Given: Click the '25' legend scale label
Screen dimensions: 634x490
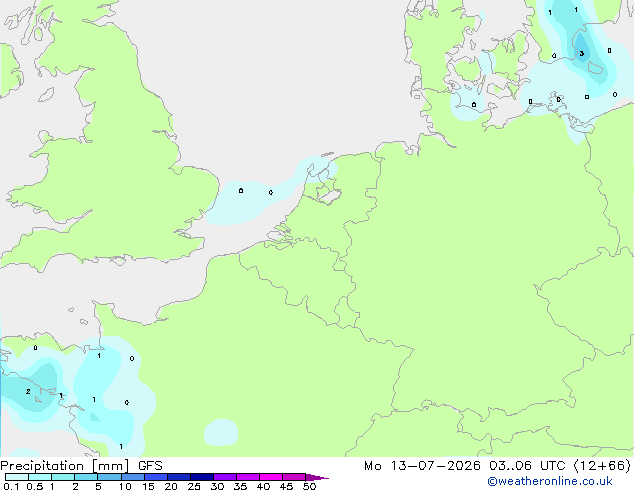Looking at the screenshot, I should tap(194, 486).
